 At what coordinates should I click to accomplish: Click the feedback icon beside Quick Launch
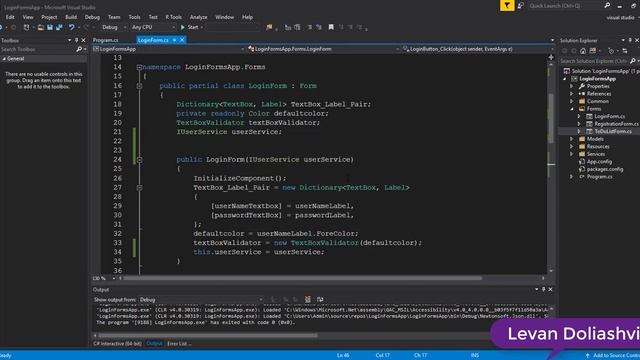click(x=521, y=5)
